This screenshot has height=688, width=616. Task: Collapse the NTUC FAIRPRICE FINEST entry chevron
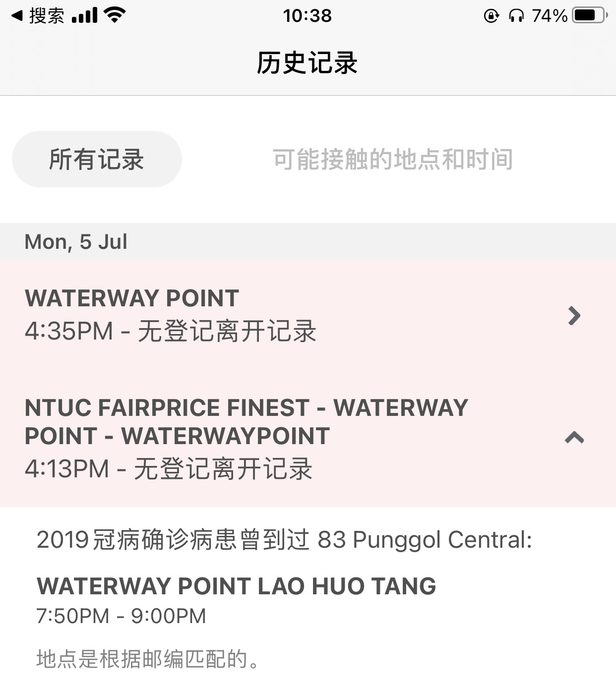574,437
